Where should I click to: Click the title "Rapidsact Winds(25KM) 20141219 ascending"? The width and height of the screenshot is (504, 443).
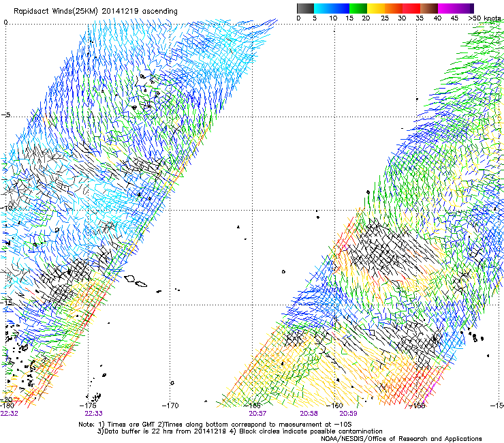pyautogui.click(x=95, y=12)
